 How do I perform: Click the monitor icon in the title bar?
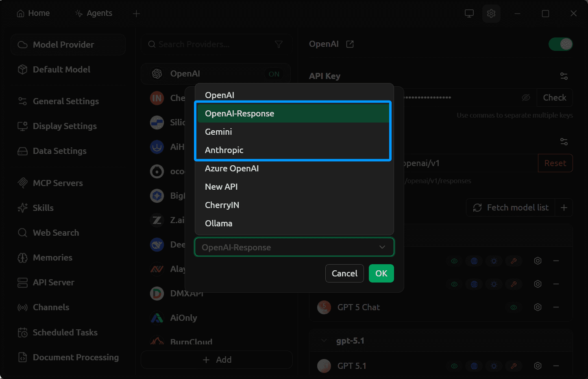click(469, 13)
